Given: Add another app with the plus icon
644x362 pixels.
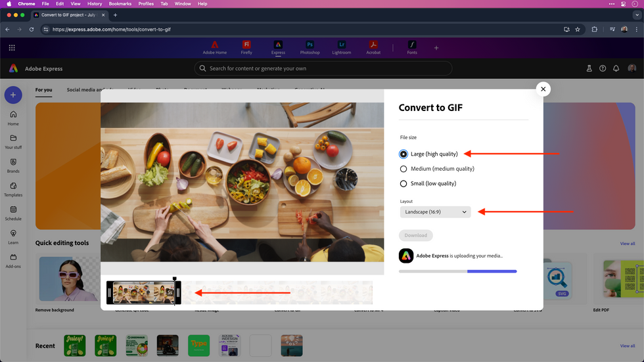Looking at the screenshot, I should pos(436,48).
